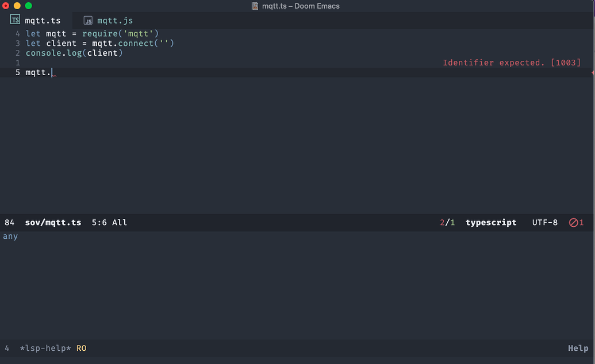595x364 pixels.
Task: Switch to the mqtt.ts tab
Action: 42,20
